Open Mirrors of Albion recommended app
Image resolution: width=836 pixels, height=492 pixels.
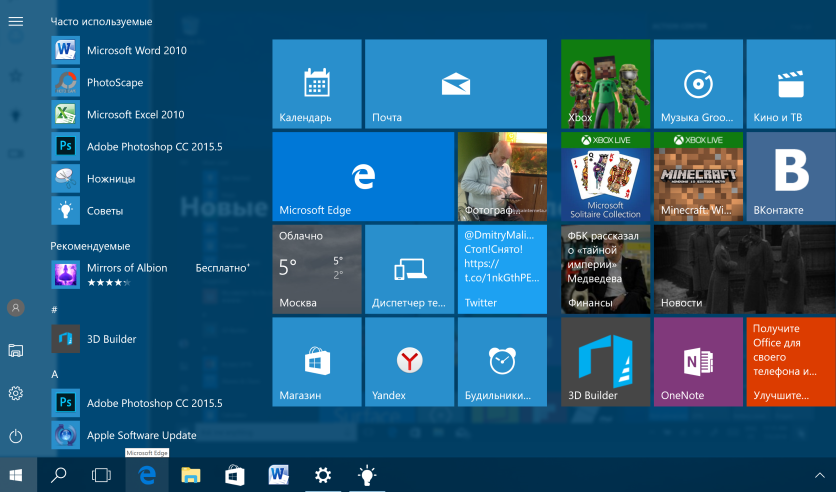pyautogui.click(x=152, y=275)
